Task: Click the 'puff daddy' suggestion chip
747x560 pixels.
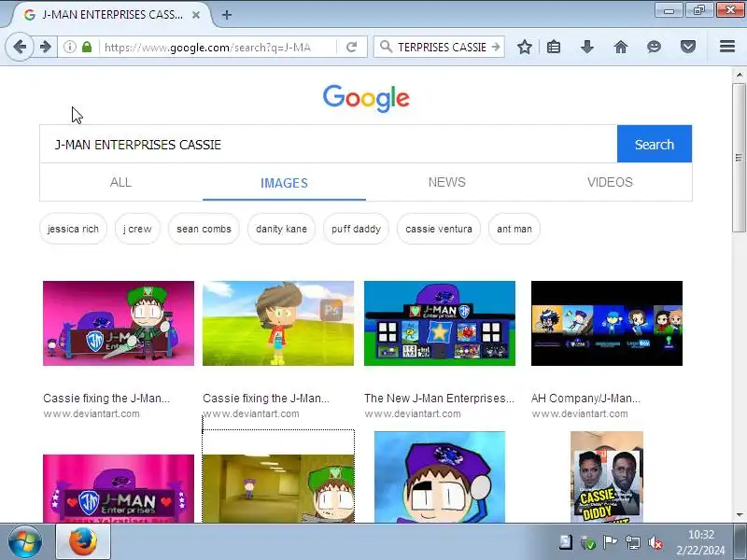Action: click(356, 229)
